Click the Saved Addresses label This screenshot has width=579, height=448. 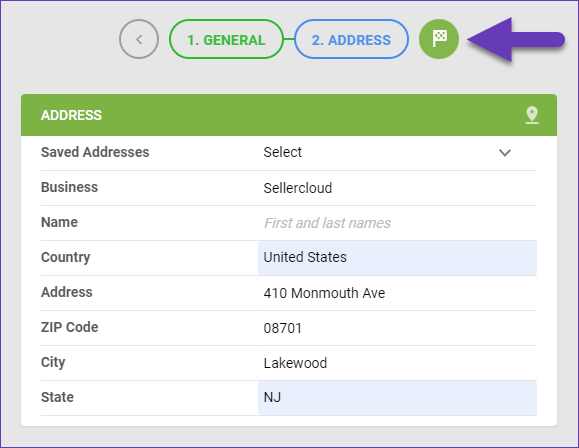tap(95, 152)
